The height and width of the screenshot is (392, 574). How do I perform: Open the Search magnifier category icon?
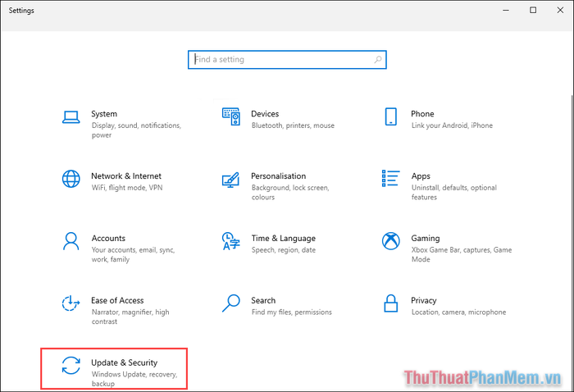tap(231, 303)
